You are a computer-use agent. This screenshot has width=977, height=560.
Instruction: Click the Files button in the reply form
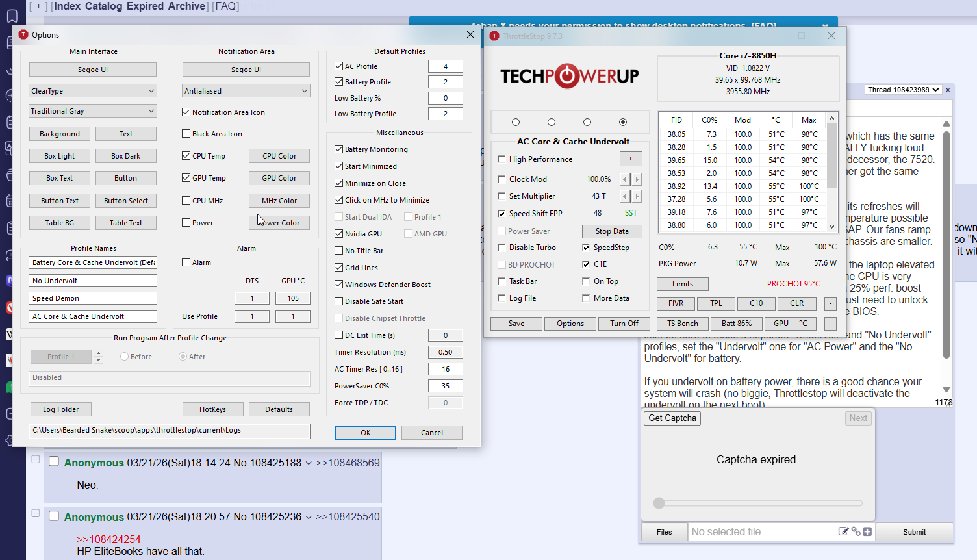665,532
